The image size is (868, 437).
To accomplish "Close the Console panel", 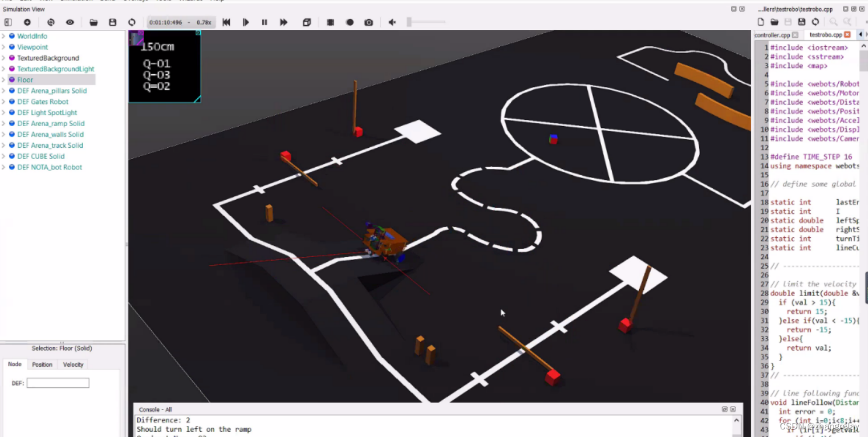I will point(733,410).
